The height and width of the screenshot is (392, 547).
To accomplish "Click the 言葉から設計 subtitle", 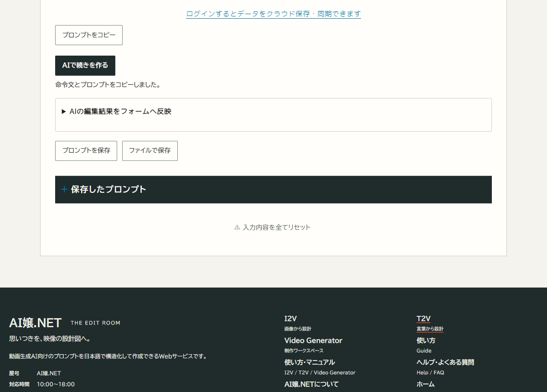I will coord(430,329).
